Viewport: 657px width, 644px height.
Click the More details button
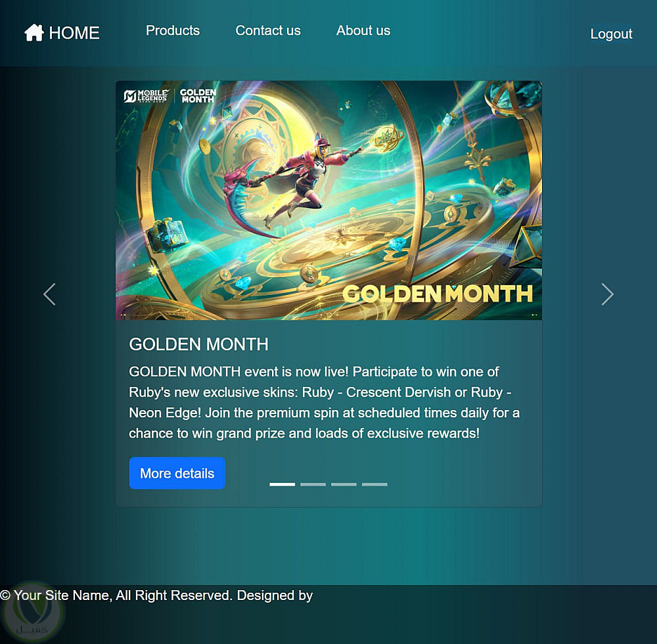pos(177,473)
